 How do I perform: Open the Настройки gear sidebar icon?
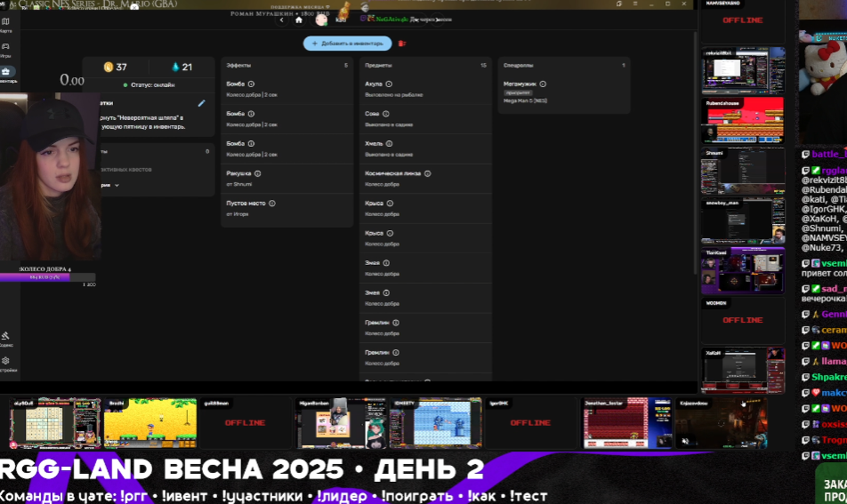click(x=5, y=361)
